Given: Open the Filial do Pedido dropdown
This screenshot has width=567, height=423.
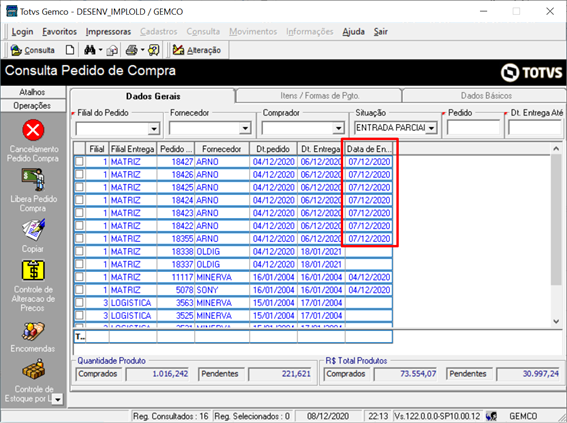Looking at the screenshot, I should (x=154, y=128).
